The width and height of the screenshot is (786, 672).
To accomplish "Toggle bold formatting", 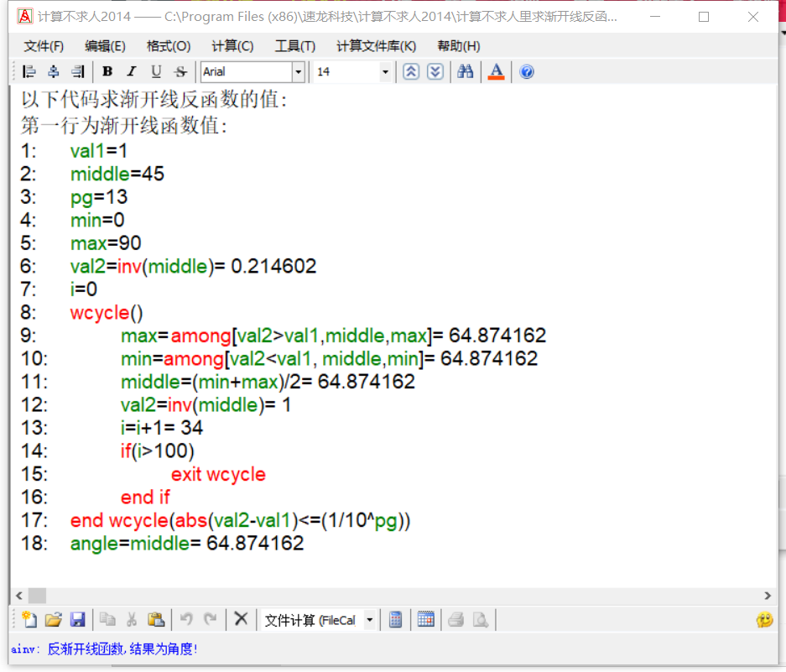I will tap(107, 71).
